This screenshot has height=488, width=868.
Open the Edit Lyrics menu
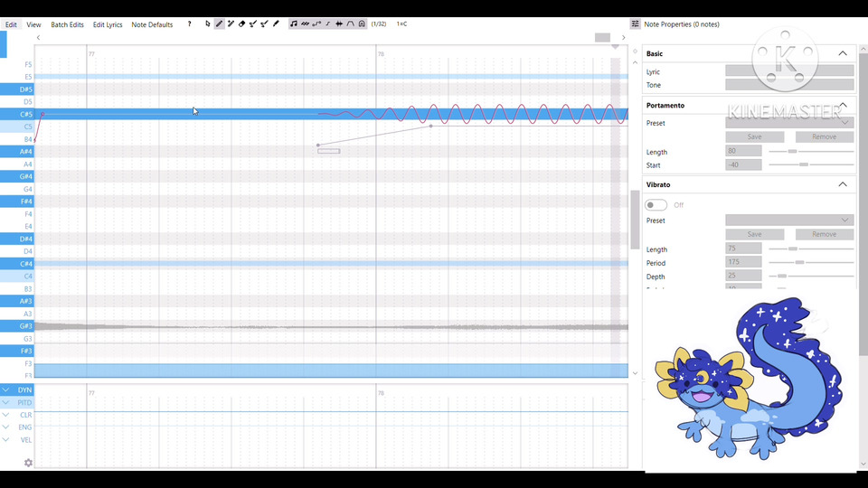coord(108,24)
